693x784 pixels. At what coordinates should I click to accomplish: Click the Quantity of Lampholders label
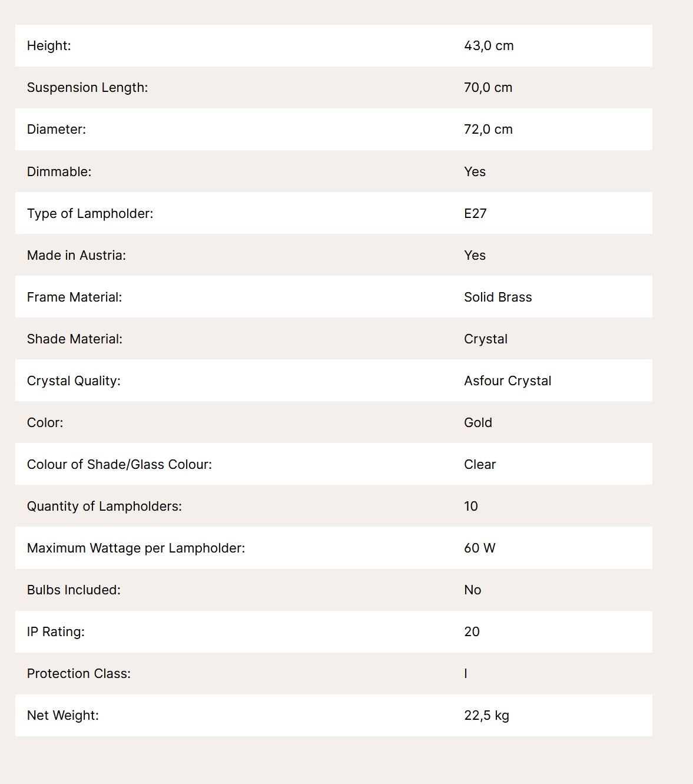coord(104,506)
